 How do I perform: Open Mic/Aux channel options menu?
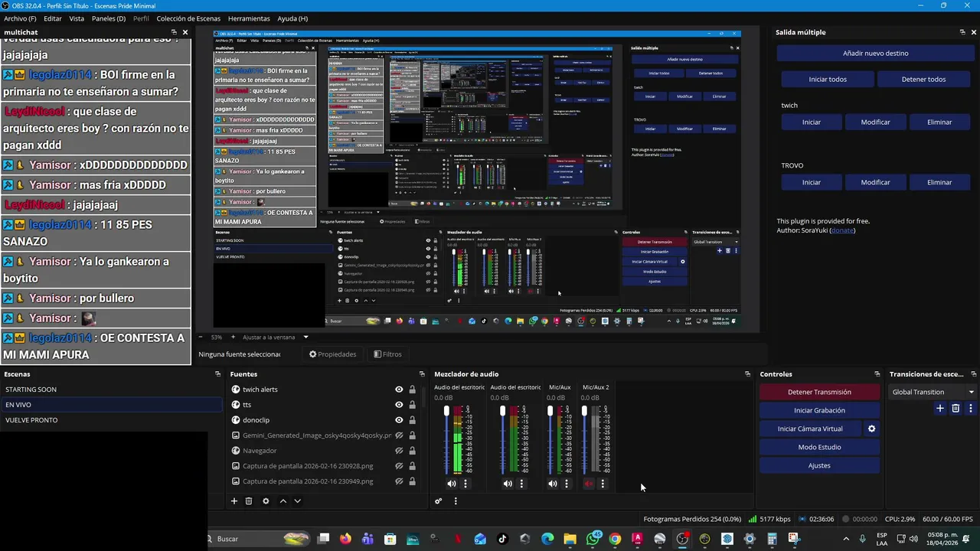(x=567, y=484)
